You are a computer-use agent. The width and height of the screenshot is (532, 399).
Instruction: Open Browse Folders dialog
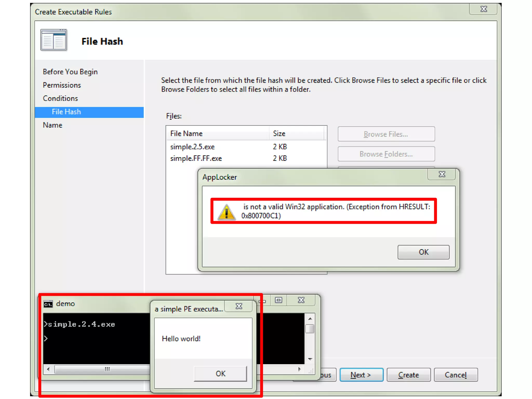(386, 154)
